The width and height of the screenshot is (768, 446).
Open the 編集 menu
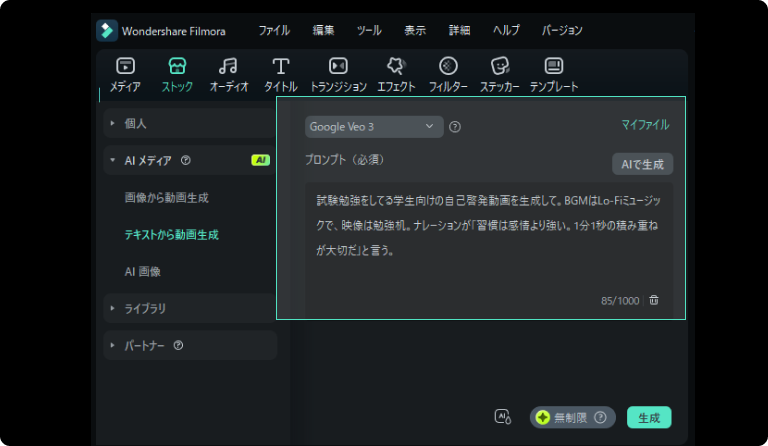point(324,30)
